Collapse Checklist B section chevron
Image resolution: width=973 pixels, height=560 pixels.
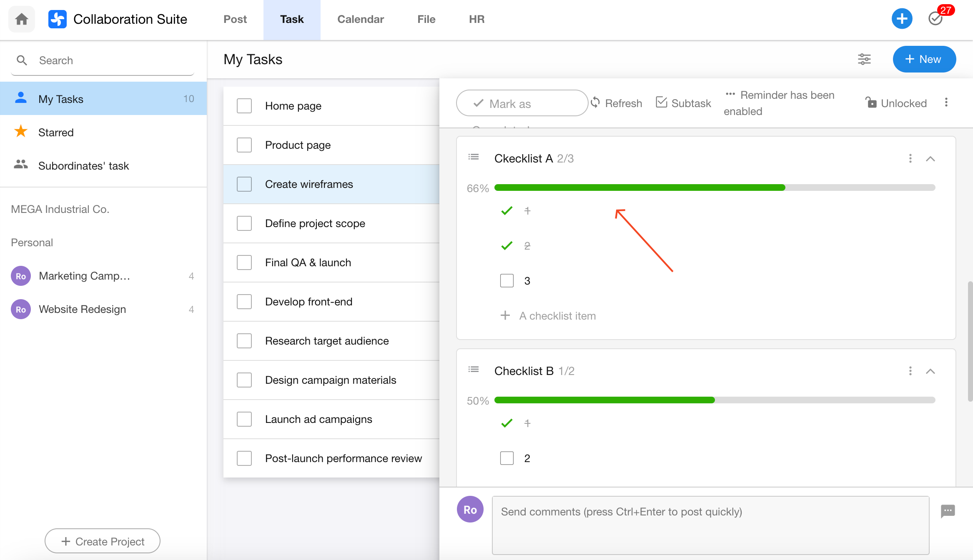point(930,371)
